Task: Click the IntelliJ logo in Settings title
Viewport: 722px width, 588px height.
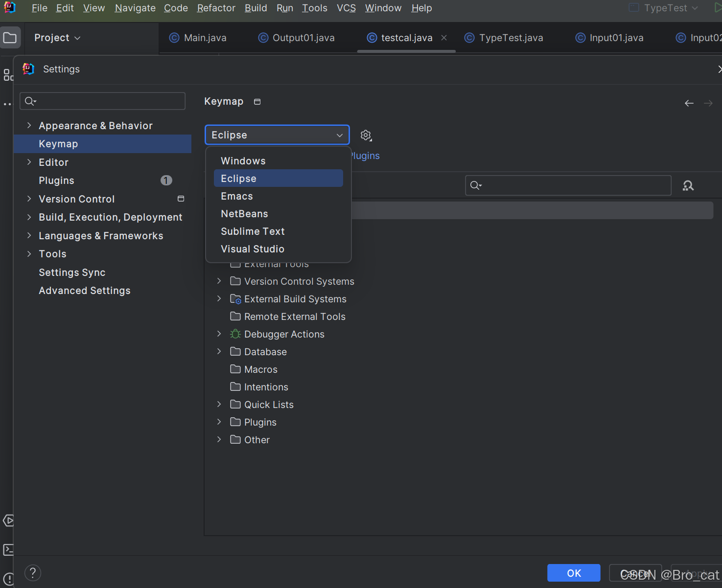Action: tap(28, 69)
